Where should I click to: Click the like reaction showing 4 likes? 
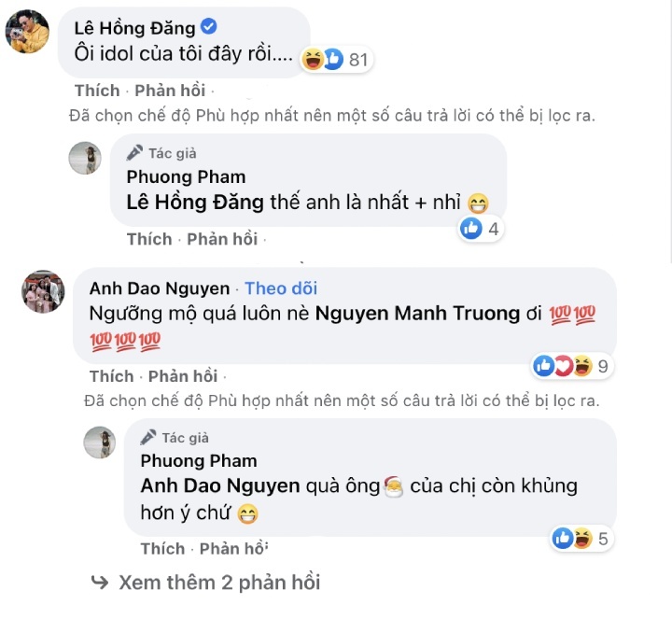[x=481, y=229]
